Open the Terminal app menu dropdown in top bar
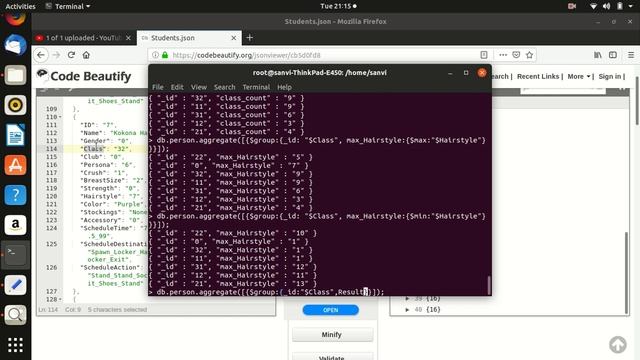The height and width of the screenshot is (360, 640). 68,6
